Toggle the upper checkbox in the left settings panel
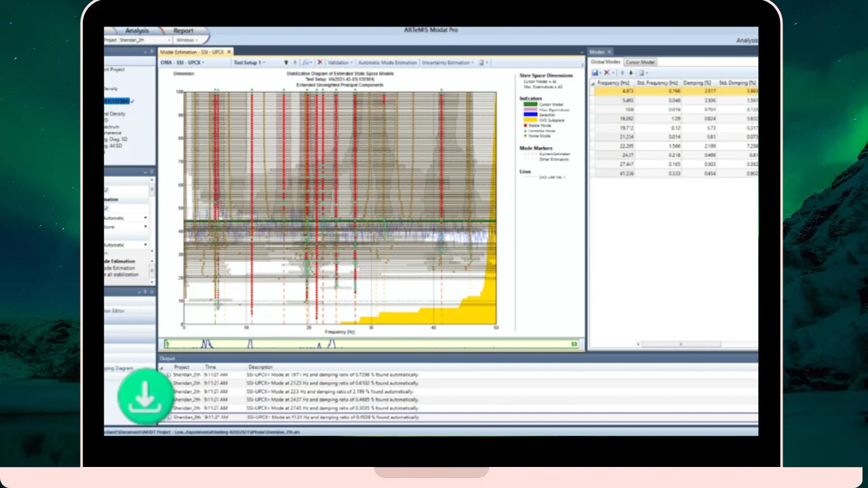 (x=106, y=190)
